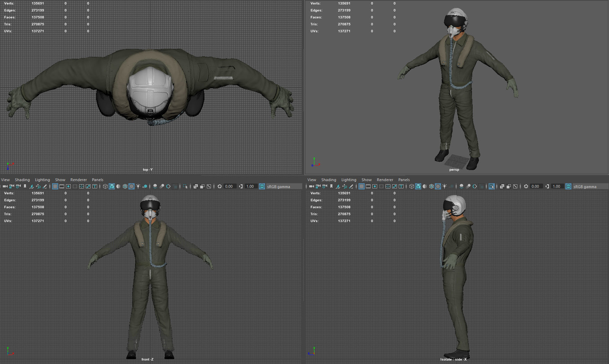Click Exposure value 0.00 in side viewport toolbar

pyautogui.click(x=536, y=186)
